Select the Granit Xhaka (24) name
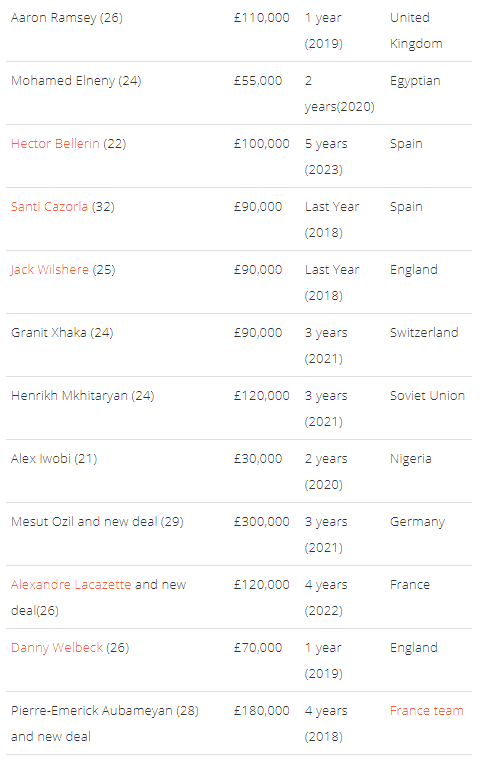 [x=62, y=332]
